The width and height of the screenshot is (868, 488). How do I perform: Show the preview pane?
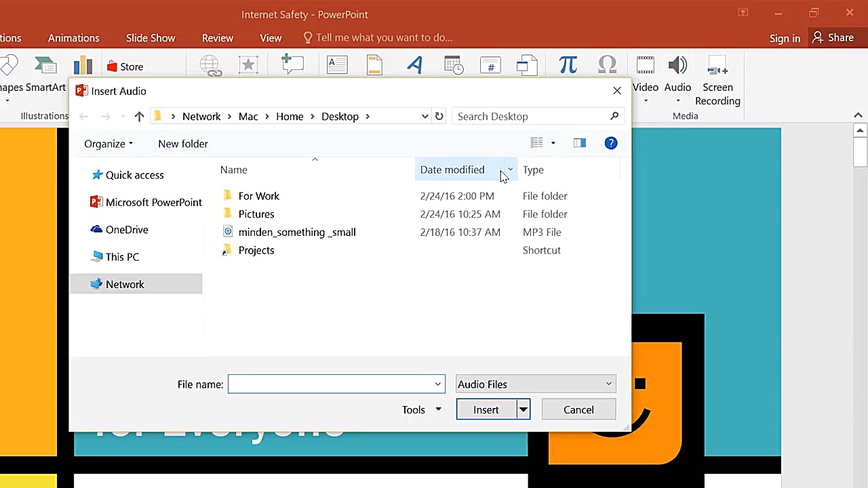[579, 143]
